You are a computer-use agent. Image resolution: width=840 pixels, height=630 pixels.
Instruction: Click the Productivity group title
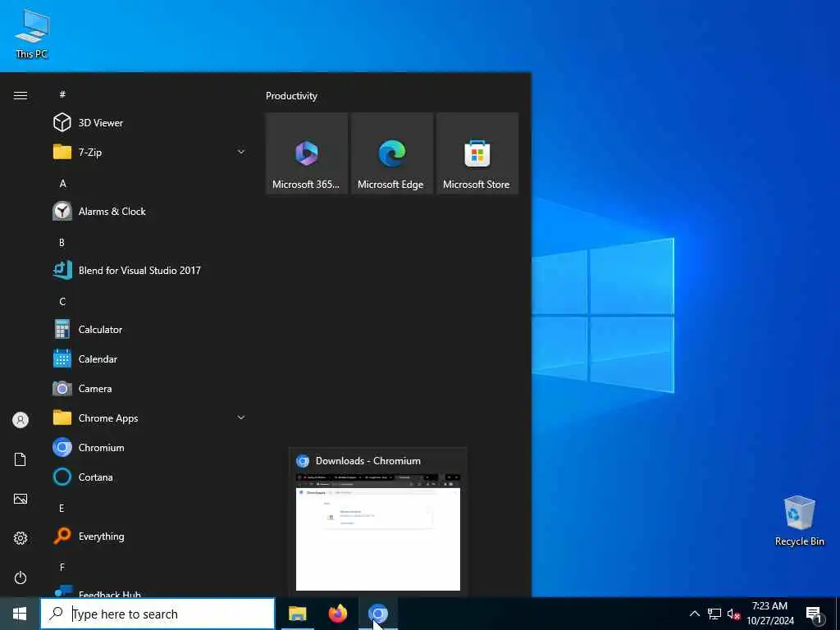[x=291, y=96]
